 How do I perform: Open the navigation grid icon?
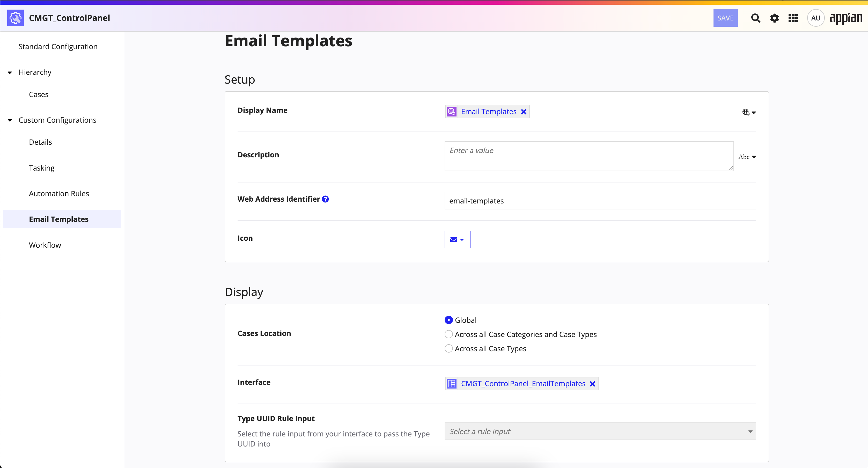(x=793, y=18)
